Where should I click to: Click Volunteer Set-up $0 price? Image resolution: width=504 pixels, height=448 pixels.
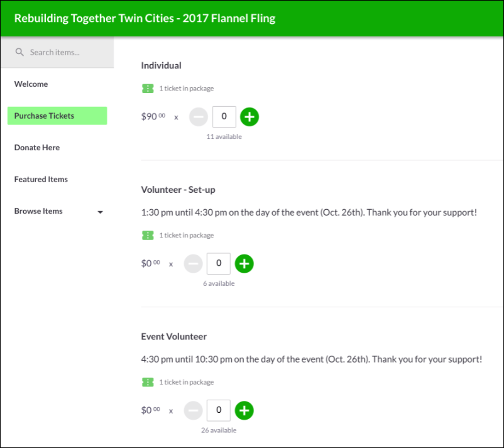tap(150, 263)
